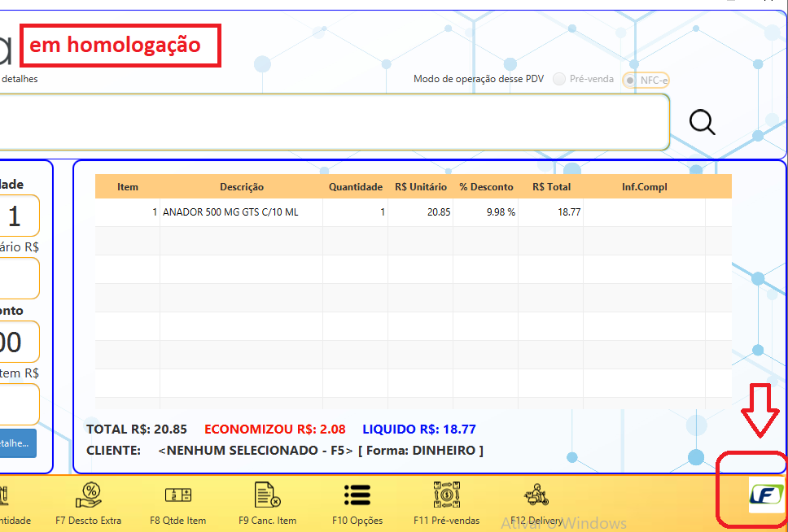Select the NFC-e operation mode
Viewport: 788px width, 532px height.
coord(630,80)
